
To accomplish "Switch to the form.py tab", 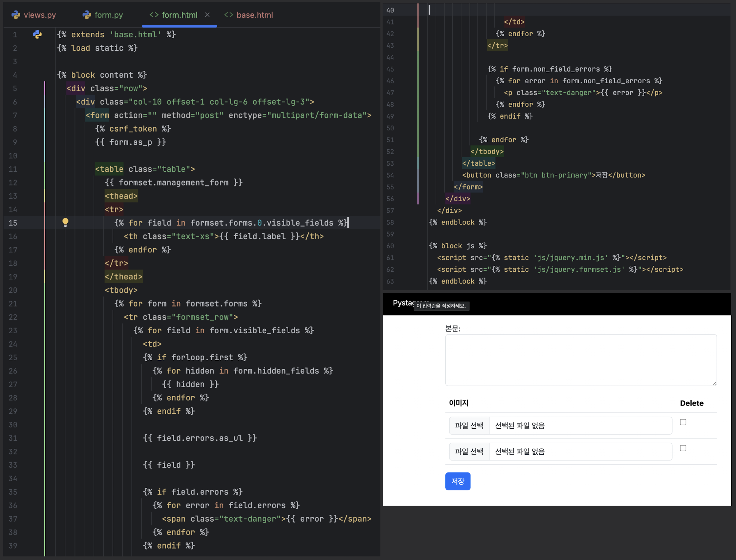I will coord(108,15).
